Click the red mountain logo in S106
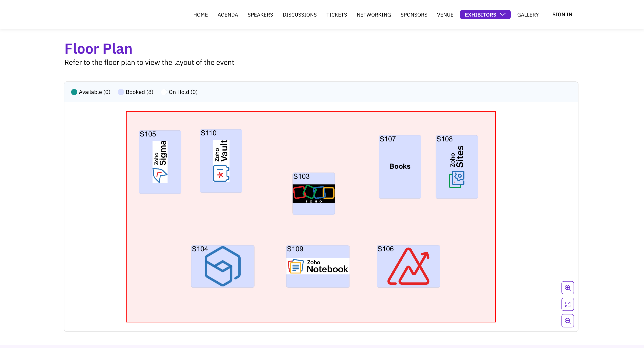The width and height of the screenshot is (644, 348). click(x=408, y=266)
